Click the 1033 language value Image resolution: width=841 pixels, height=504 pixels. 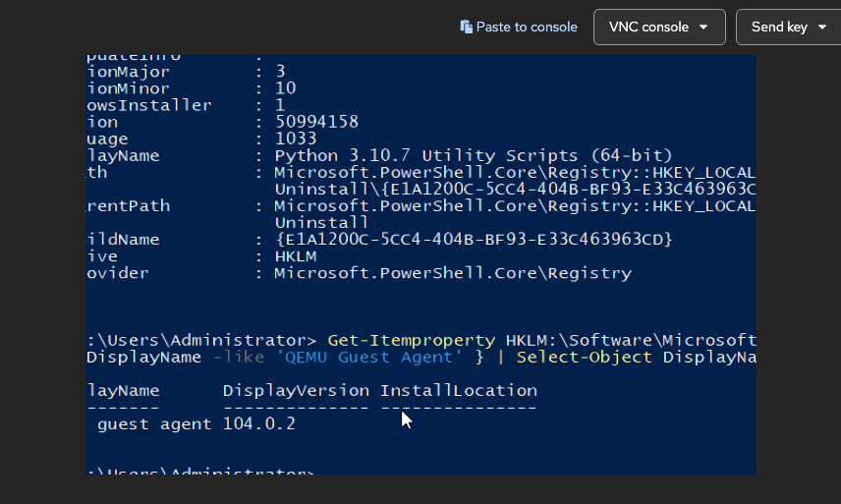click(296, 139)
